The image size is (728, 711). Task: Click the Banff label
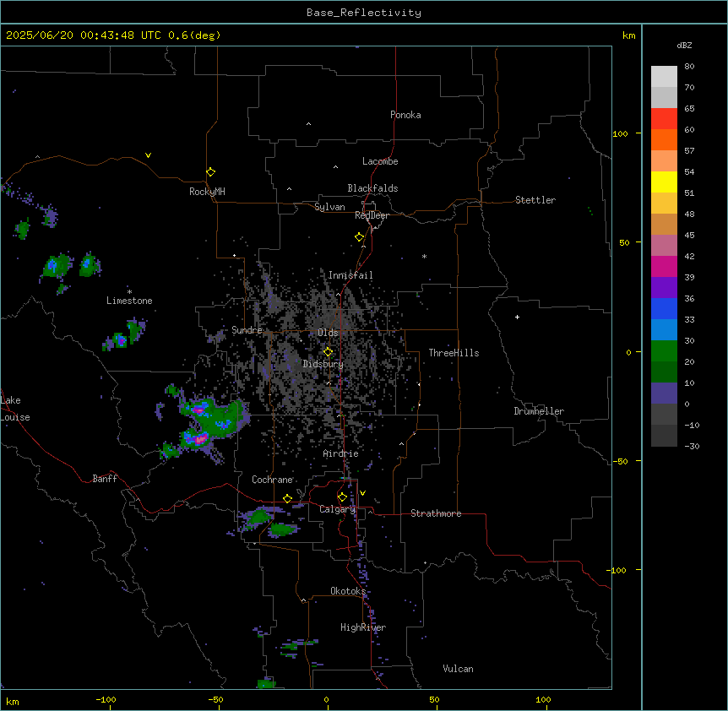105,479
